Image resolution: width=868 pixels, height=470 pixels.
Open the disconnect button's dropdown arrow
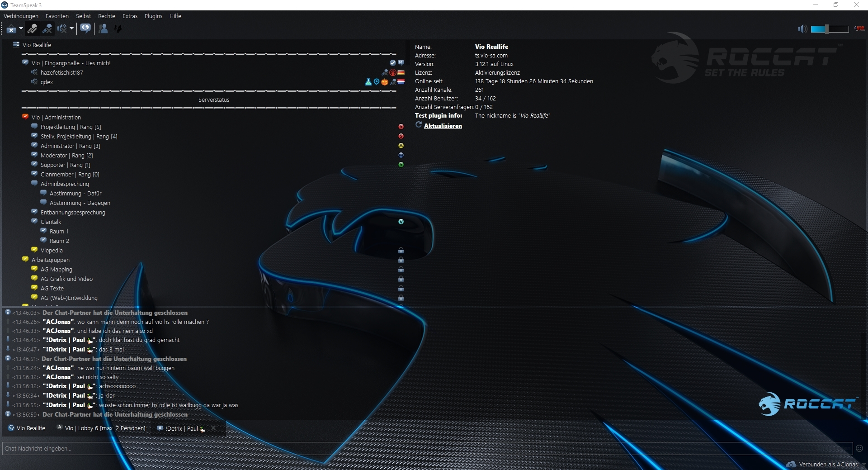coord(21,28)
